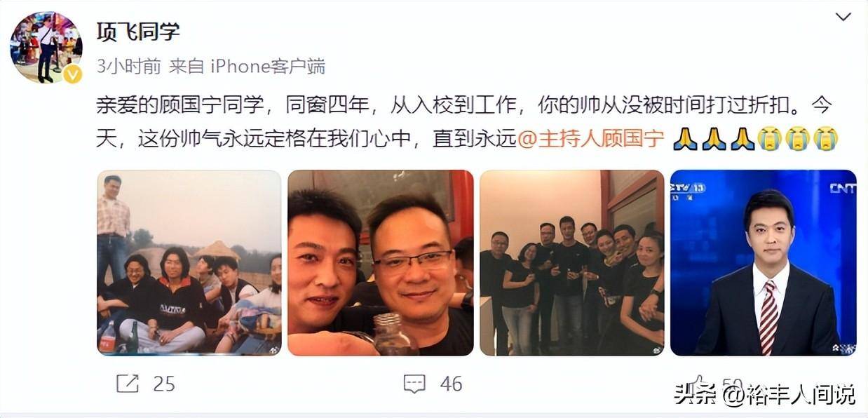Screen dimensions: 868x418
Task: View the CCTV news anchor photo
Action: tap(764, 262)
